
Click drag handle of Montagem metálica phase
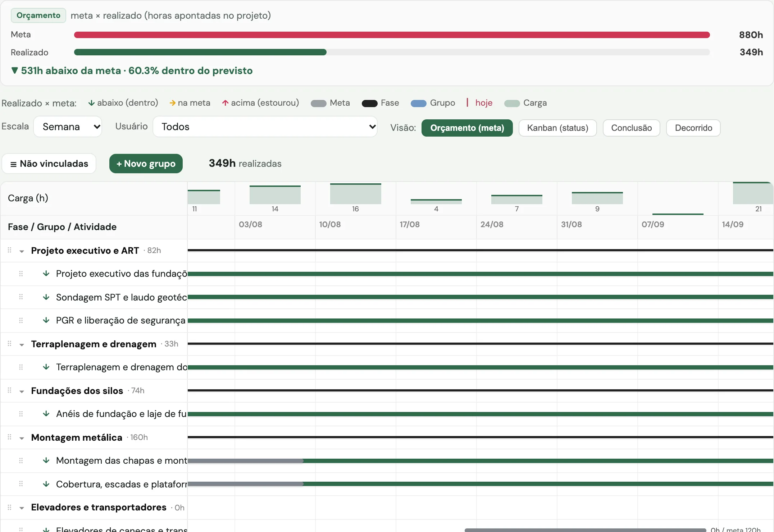coord(10,437)
